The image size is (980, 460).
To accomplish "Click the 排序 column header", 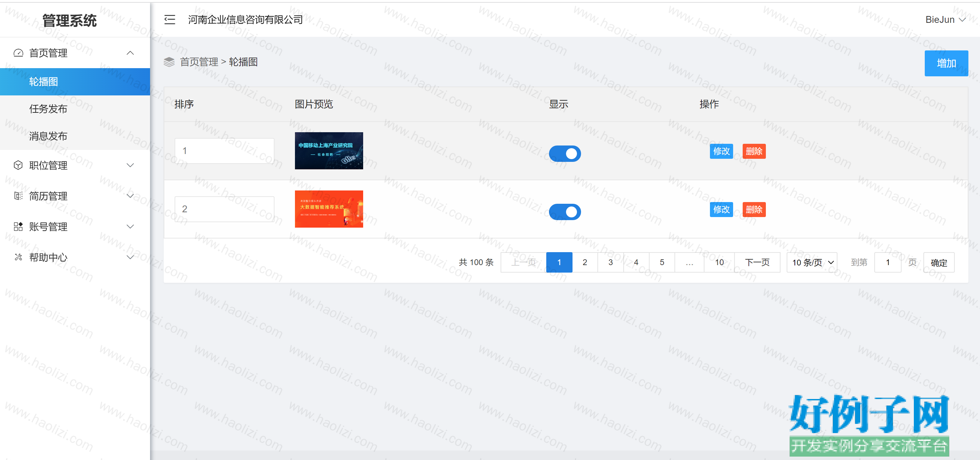I will (x=184, y=104).
